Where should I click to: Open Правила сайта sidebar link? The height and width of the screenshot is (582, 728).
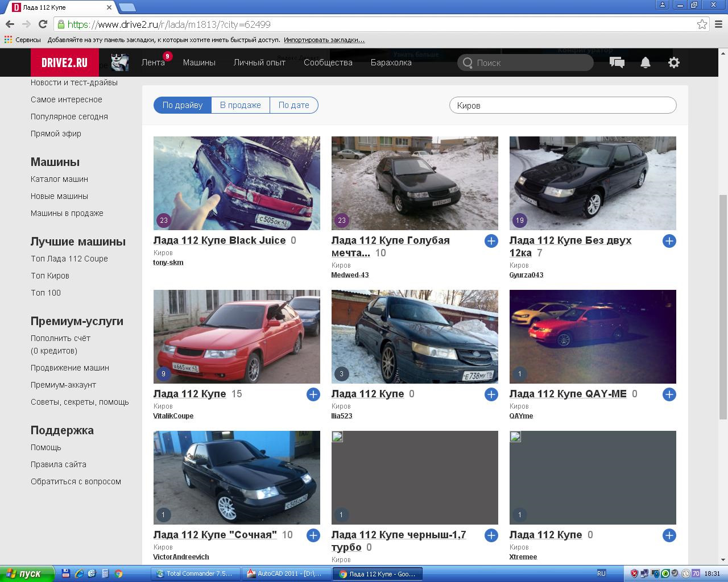(59, 464)
